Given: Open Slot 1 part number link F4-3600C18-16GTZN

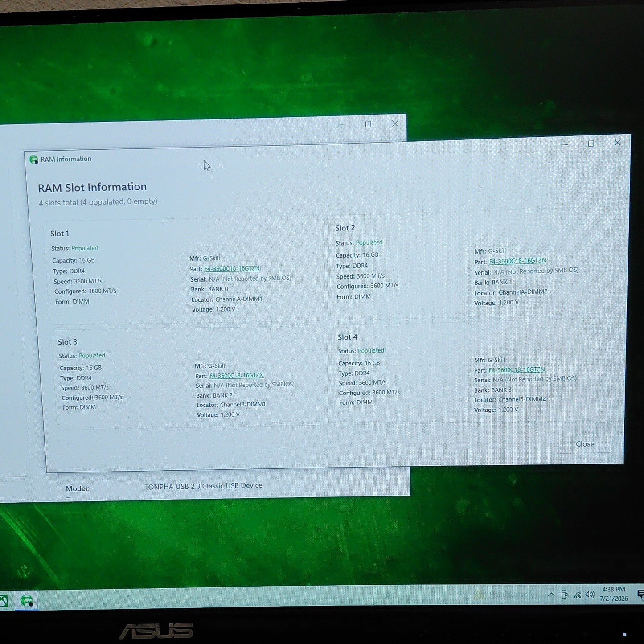Looking at the screenshot, I should point(232,268).
